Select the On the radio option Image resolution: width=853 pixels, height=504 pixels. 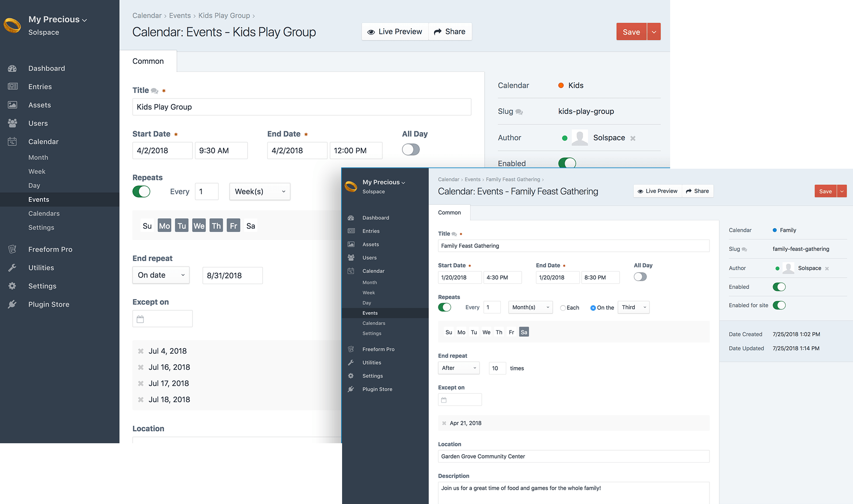pyautogui.click(x=593, y=308)
